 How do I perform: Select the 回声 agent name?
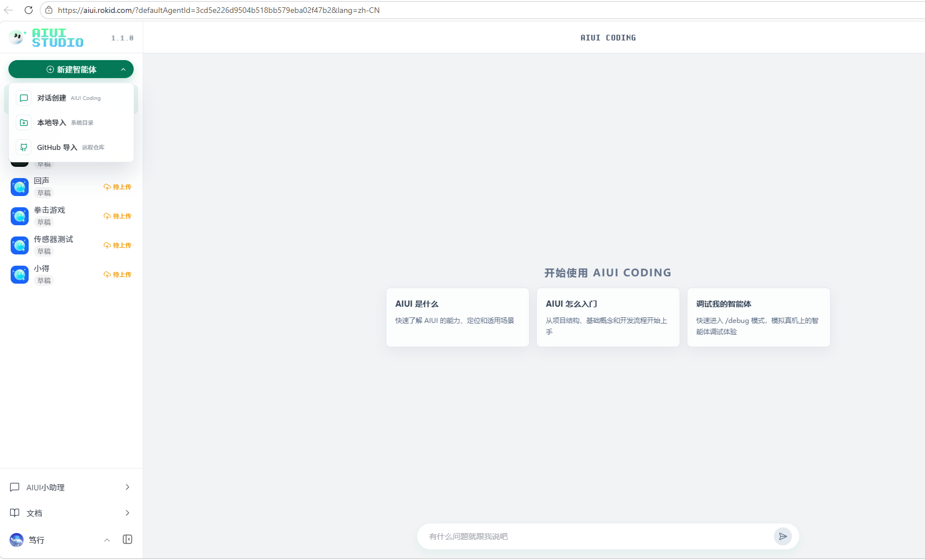42,181
